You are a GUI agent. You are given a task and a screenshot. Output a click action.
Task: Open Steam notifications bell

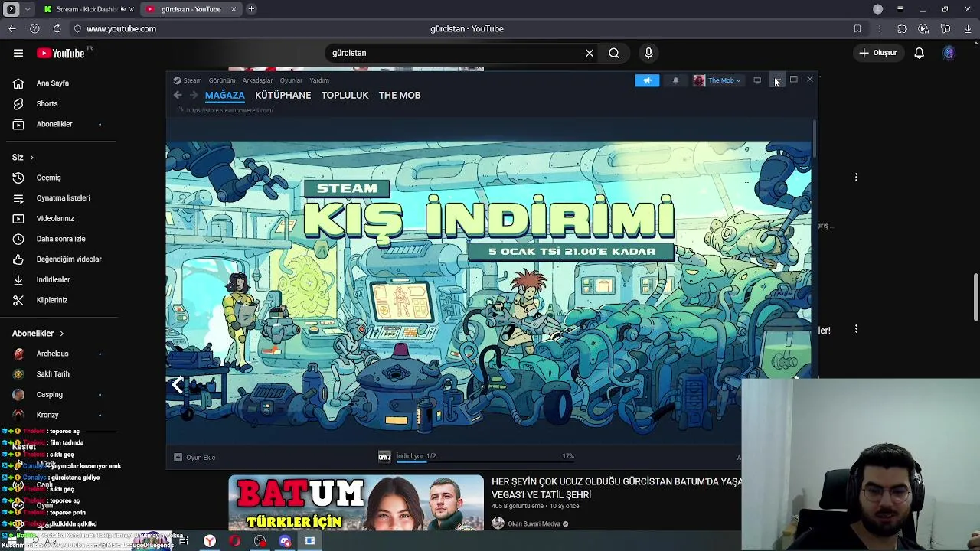tap(675, 80)
